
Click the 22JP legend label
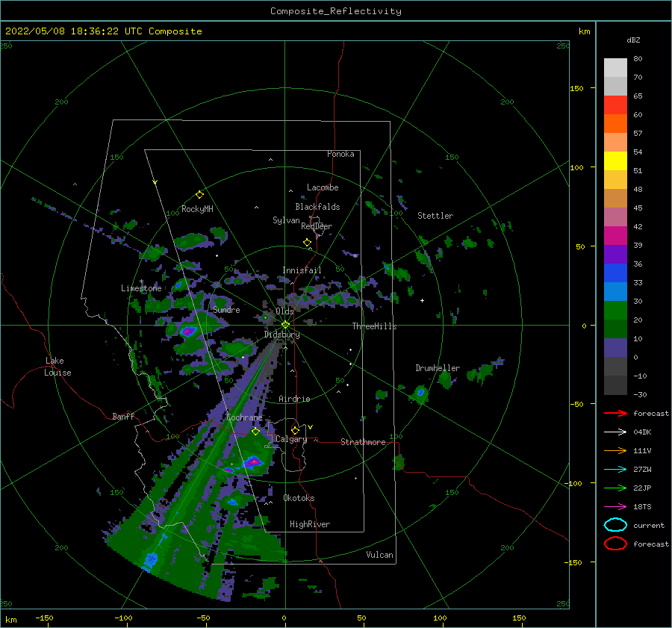642,488
